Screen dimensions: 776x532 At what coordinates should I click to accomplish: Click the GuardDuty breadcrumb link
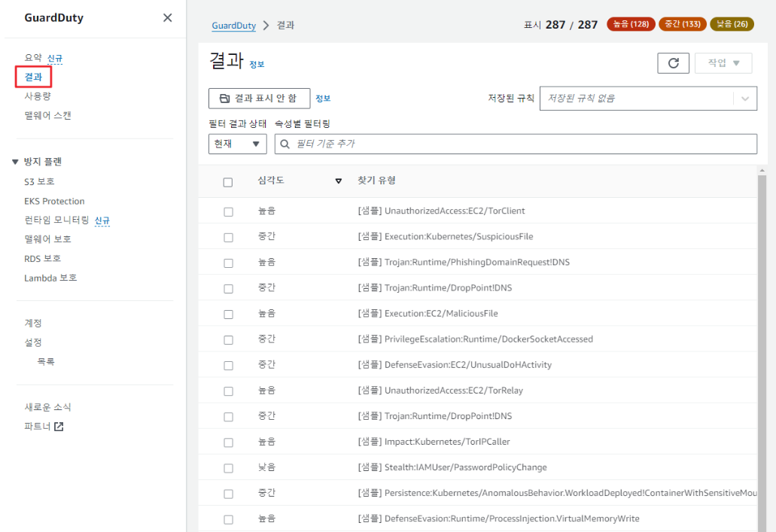[x=233, y=26]
